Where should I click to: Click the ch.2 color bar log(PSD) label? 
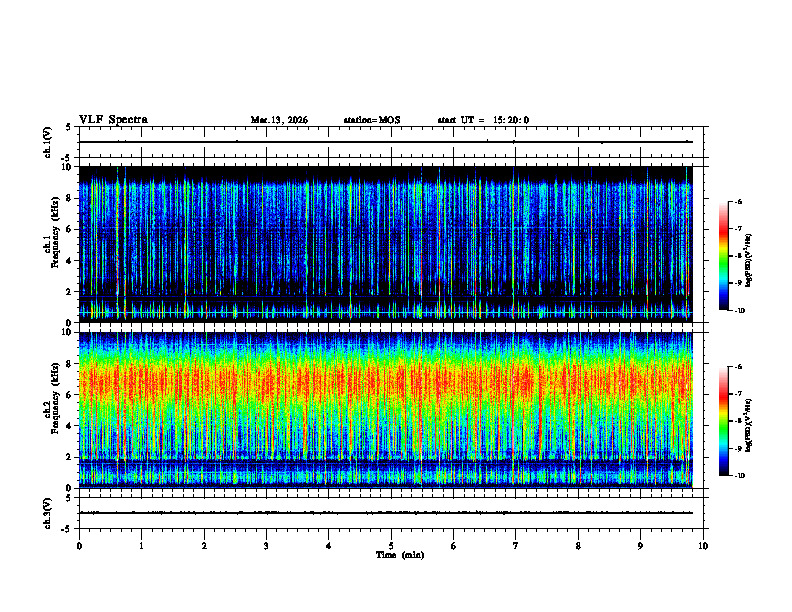(x=748, y=425)
